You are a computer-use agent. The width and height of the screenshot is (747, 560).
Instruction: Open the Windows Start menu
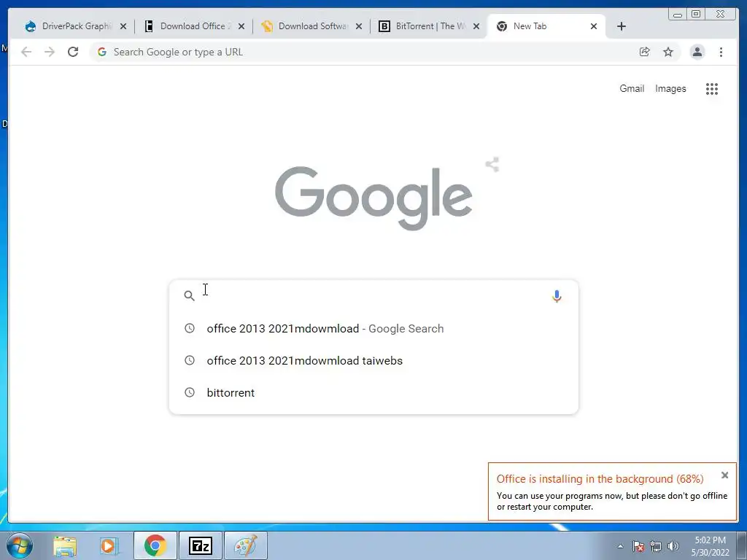pyautogui.click(x=20, y=545)
